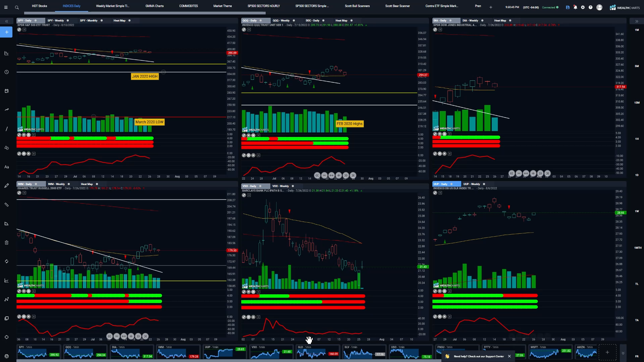Click zoom-in plus on IWM chart navigator
The height and width of the screenshot is (362, 644).
tap(131, 336)
